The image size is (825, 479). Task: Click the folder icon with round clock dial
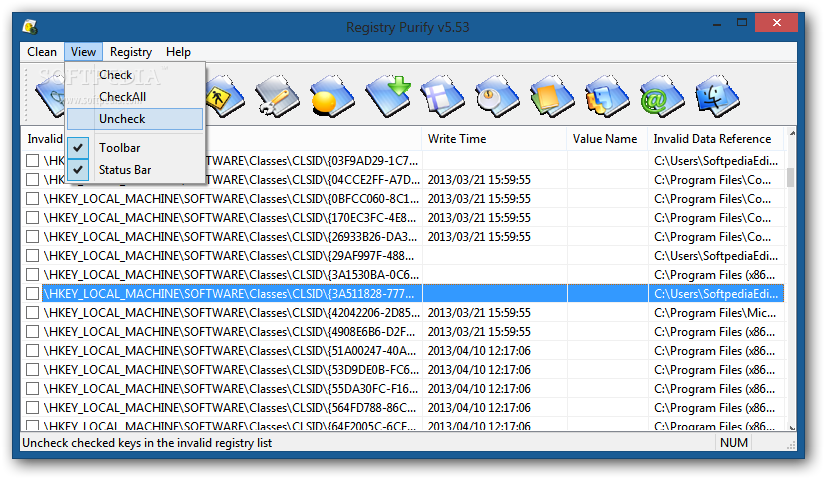pos(497,96)
